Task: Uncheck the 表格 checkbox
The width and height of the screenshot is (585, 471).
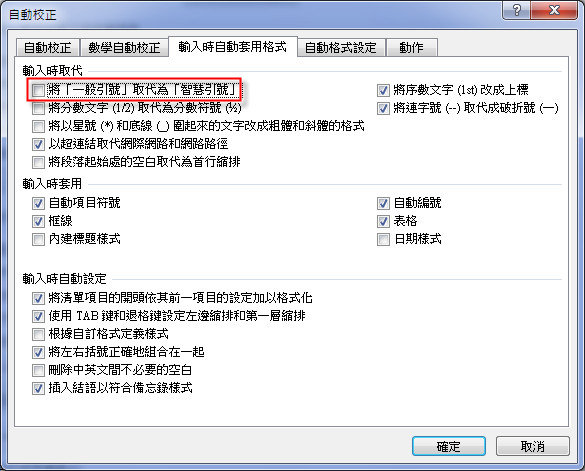Action: pyautogui.click(x=383, y=221)
